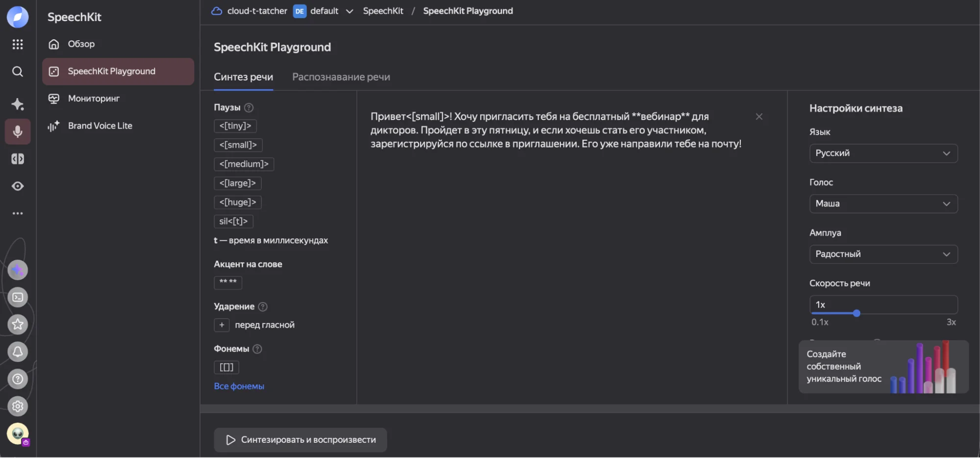Open the all services grid icon
980x458 pixels.
coord(18,45)
